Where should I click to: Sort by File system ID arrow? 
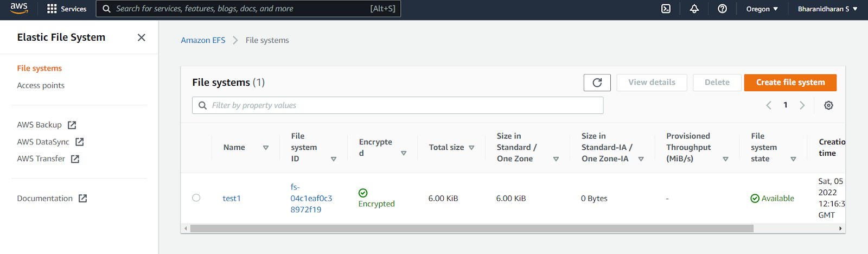334,159
